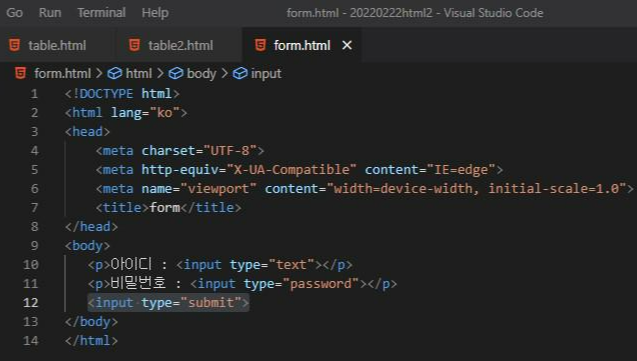Click line number 12 in the gutter
Screen dimensions: 637x361
click(31, 303)
